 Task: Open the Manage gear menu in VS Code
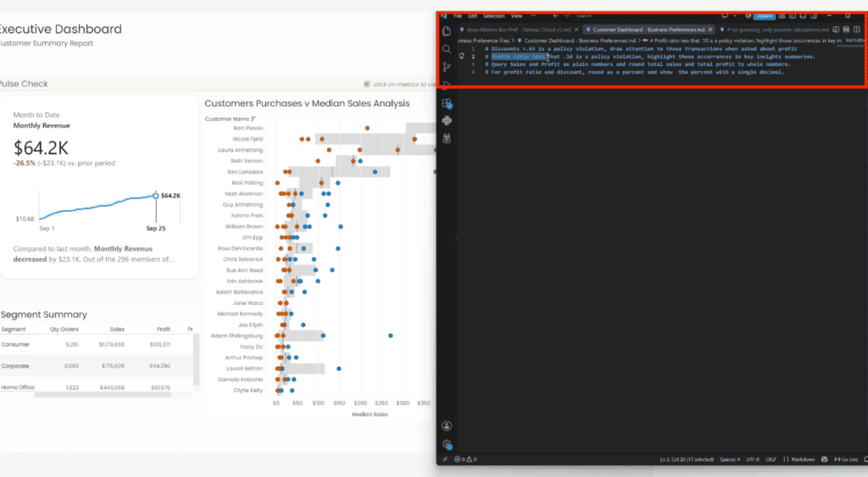point(447,444)
